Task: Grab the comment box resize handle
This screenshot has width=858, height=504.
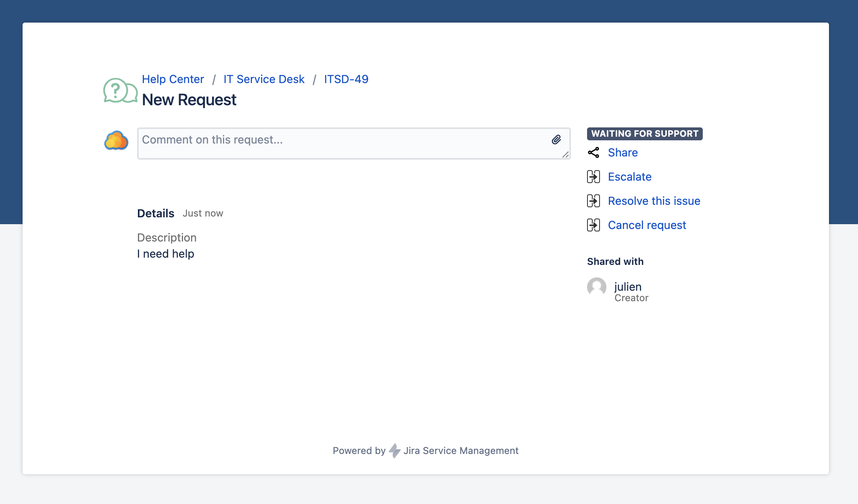Action: [x=566, y=155]
